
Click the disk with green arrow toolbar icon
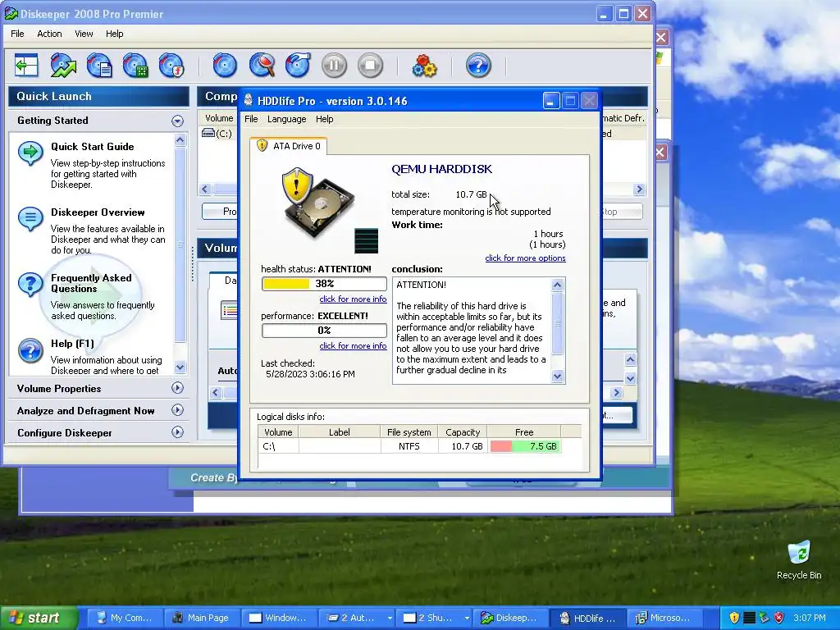[63, 66]
